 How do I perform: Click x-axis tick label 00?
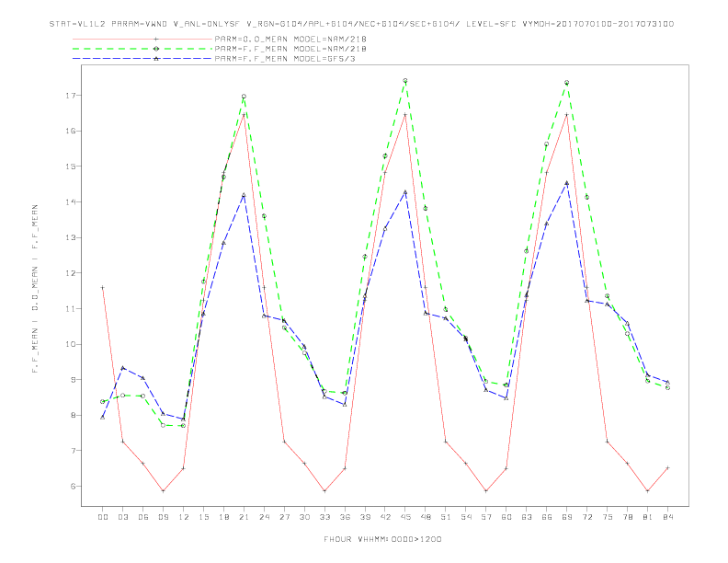coord(103,517)
